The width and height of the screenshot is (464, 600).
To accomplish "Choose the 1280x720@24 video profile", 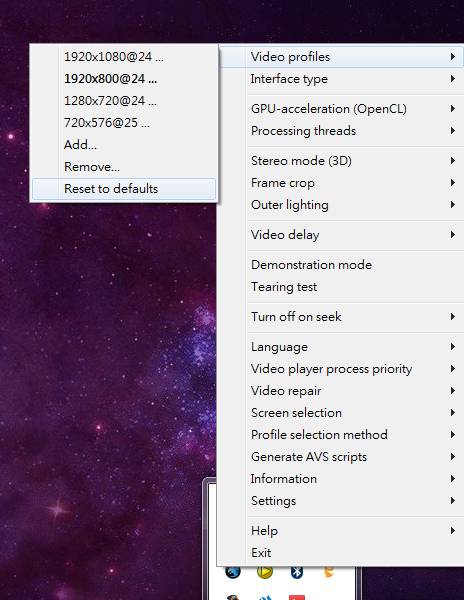I will point(124,101).
